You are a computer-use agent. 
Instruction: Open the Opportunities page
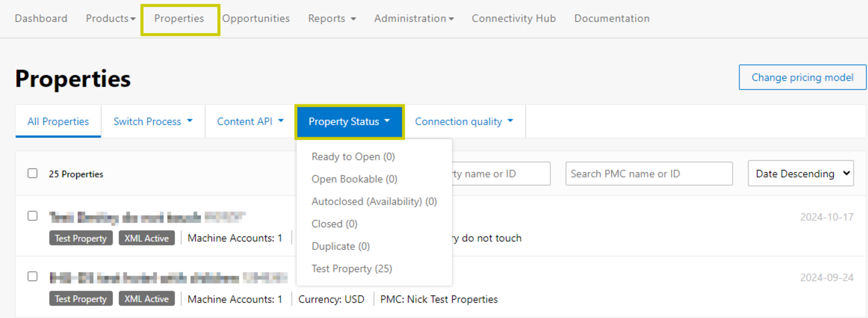tap(256, 18)
